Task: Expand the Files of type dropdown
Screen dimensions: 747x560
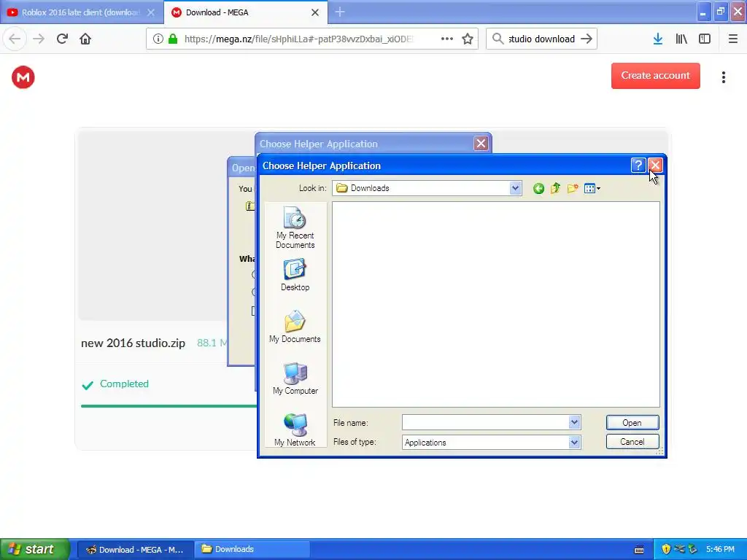Action: tap(574, 443)
